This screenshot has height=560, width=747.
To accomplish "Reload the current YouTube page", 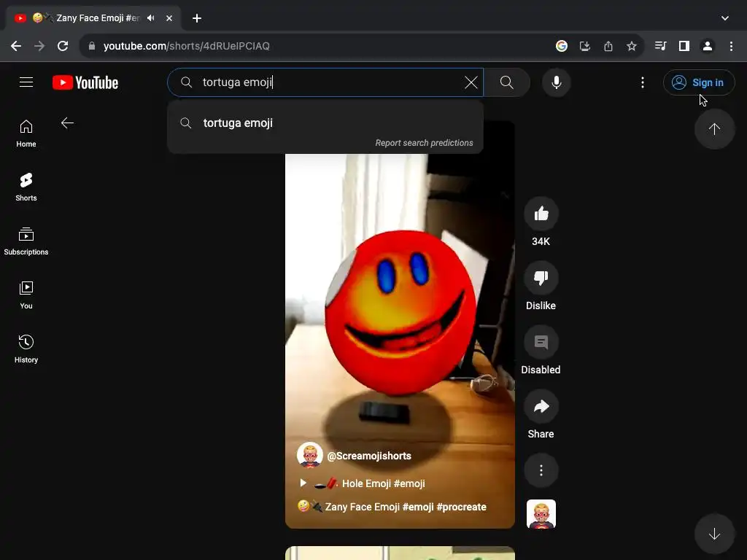I will tap(63, 46).
